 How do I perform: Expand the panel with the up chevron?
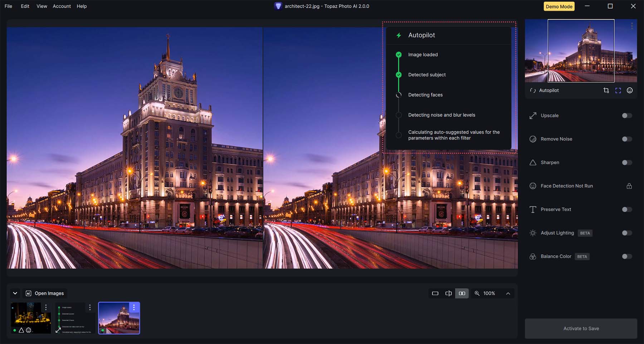point(508,293)
